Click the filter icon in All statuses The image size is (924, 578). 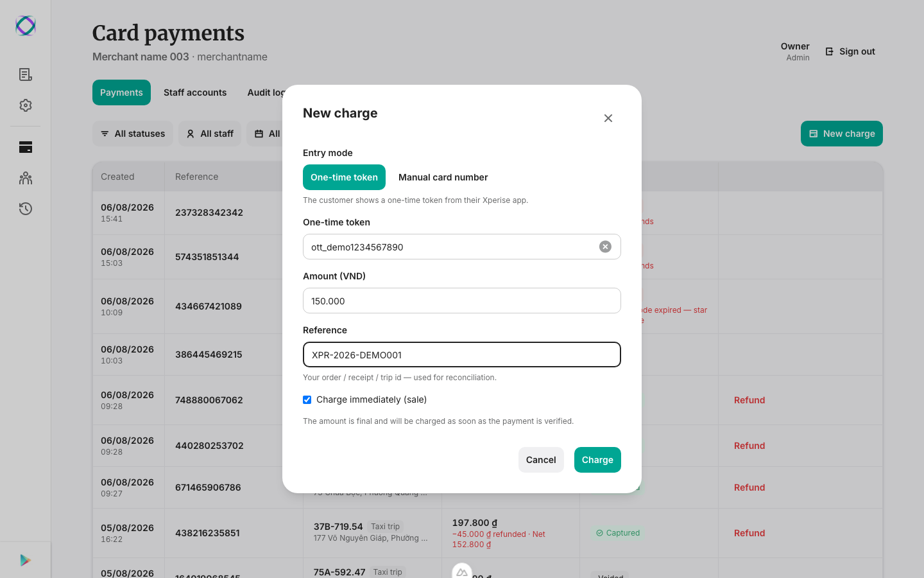[105, 134]
